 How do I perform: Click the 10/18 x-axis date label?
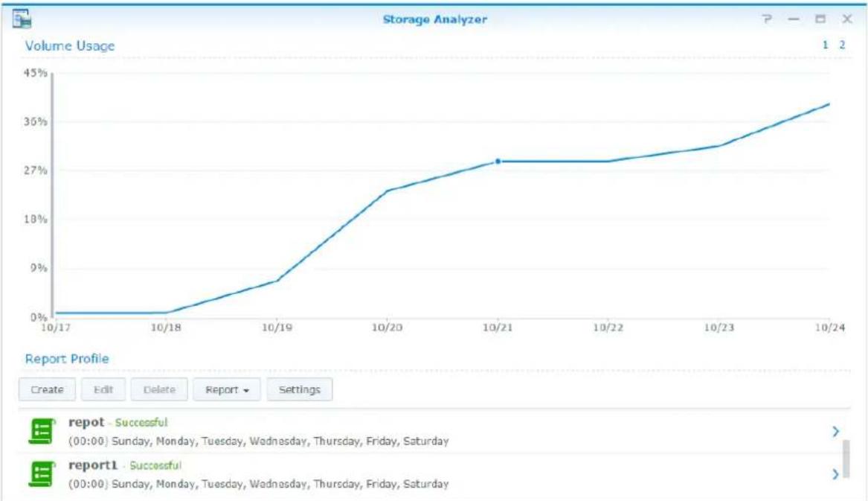(166, 328)
